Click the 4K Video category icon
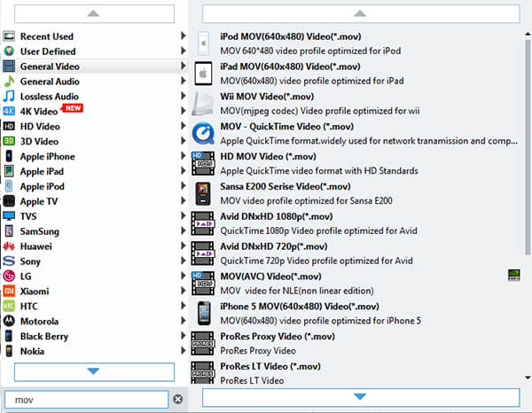Viewport: 532px width, 413px height. click(x=9, y=111)
